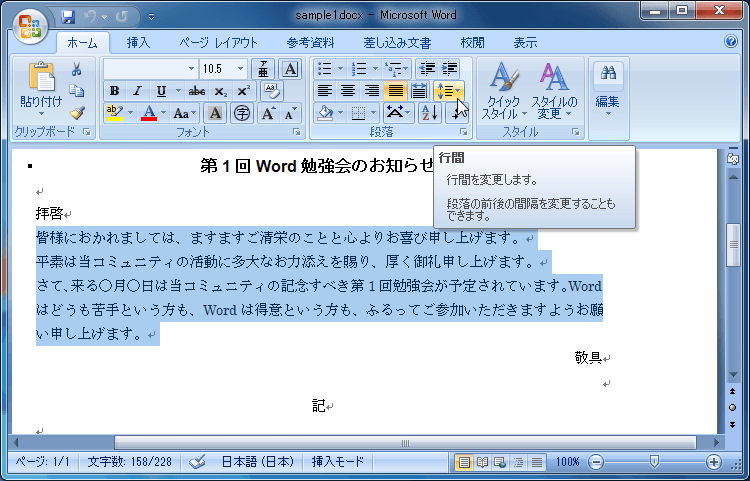Add an enclosing character border
This screenshot has height=481, width=750.
(x=290, y=69)
